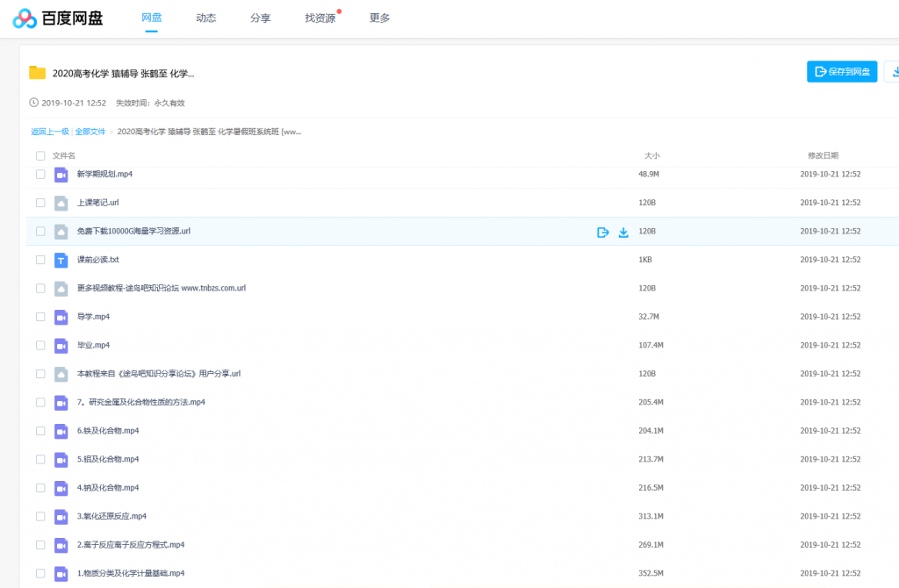The height and width of the screenshot is (588, 899).
Task: Click the download icon on hovered row
Action: (623, 232)
